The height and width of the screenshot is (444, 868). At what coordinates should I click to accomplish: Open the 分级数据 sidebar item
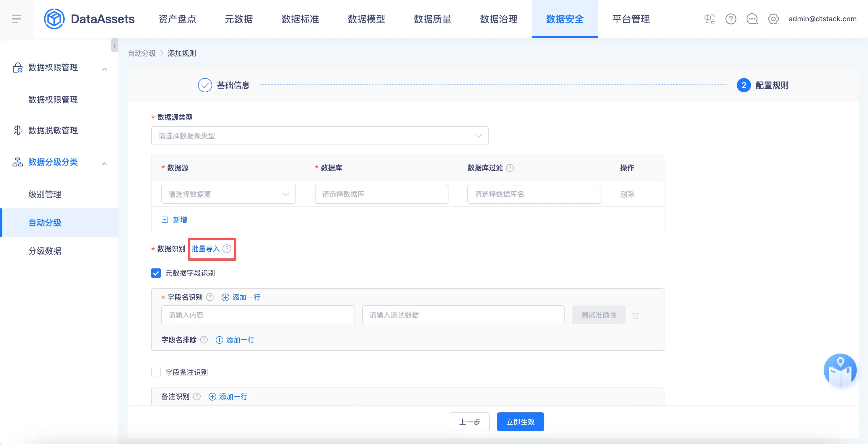click(x=45, y=251)
